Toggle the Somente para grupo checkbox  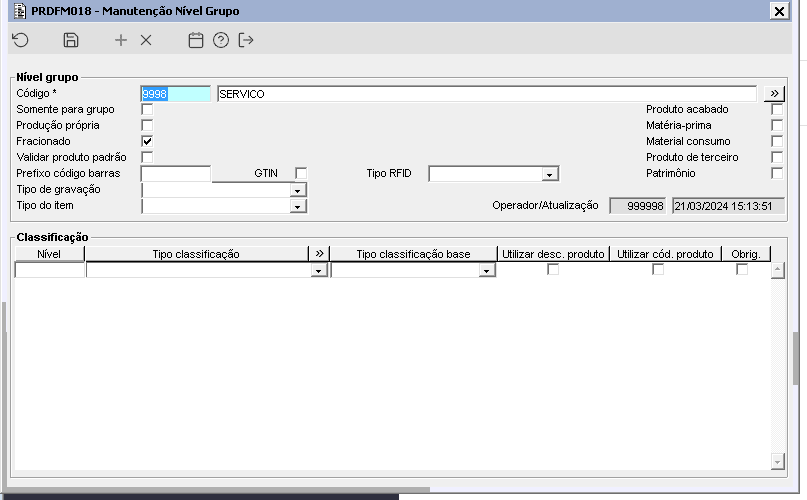coord(147,109)
